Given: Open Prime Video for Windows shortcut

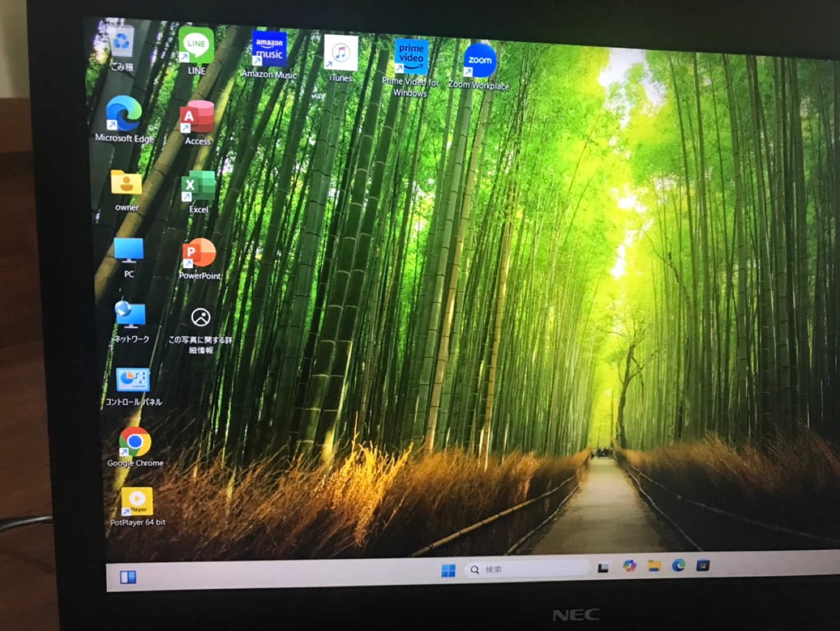Looking at the screenshot, I should pyautogui.click(x=411, y=57).
